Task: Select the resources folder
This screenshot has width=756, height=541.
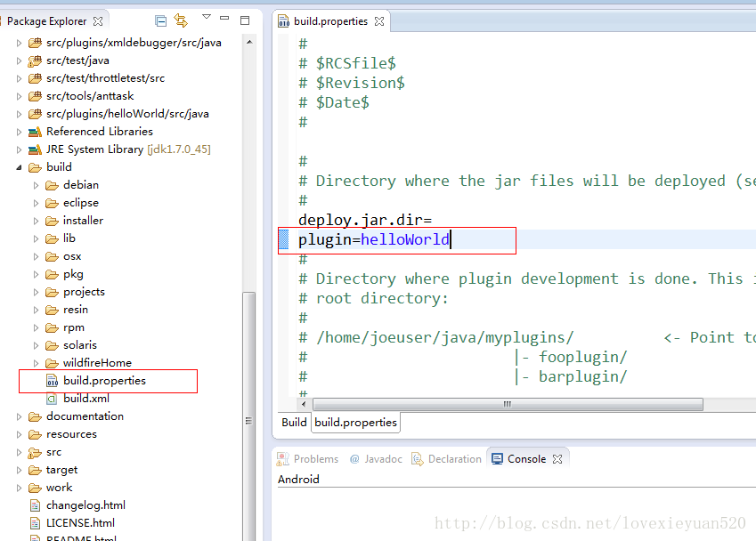Action: (x=71, y=434)
